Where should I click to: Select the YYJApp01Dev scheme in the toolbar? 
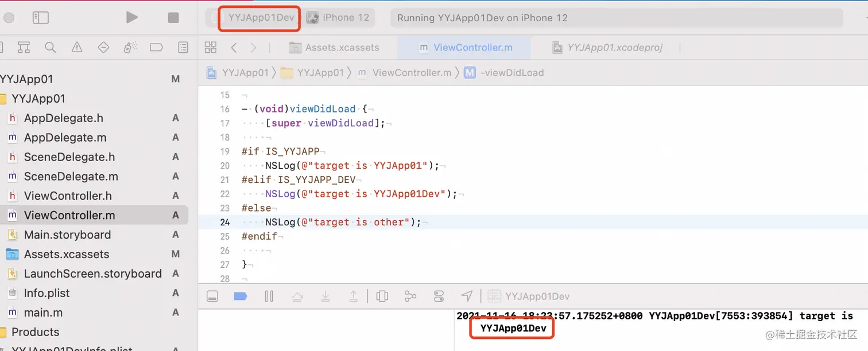[260, 17]
